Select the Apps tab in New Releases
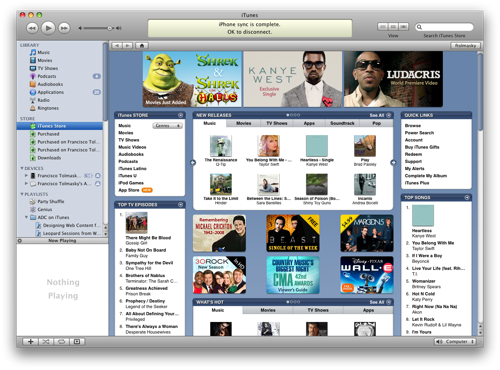Image resolution: width=500 pixels, height=370 pixels. tap(309, 123)
